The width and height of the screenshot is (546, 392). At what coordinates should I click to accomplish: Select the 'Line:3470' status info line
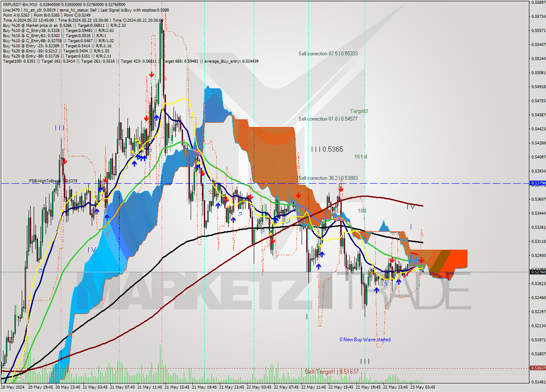pos(86,9)
